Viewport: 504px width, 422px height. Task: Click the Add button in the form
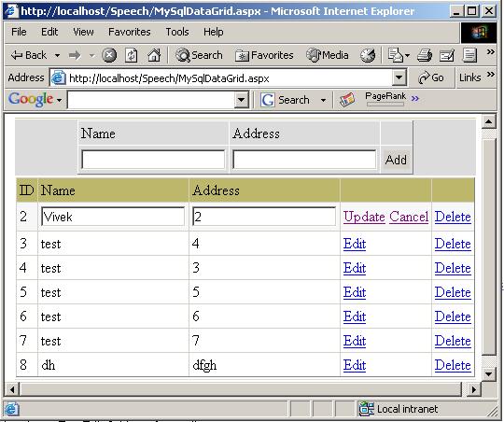pyautogui.click(x=396, y=160)
